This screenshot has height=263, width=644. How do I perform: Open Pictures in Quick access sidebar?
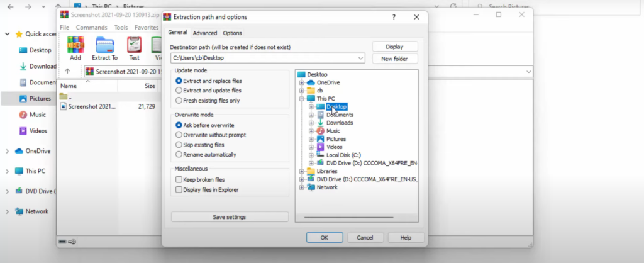click(40, 98)
